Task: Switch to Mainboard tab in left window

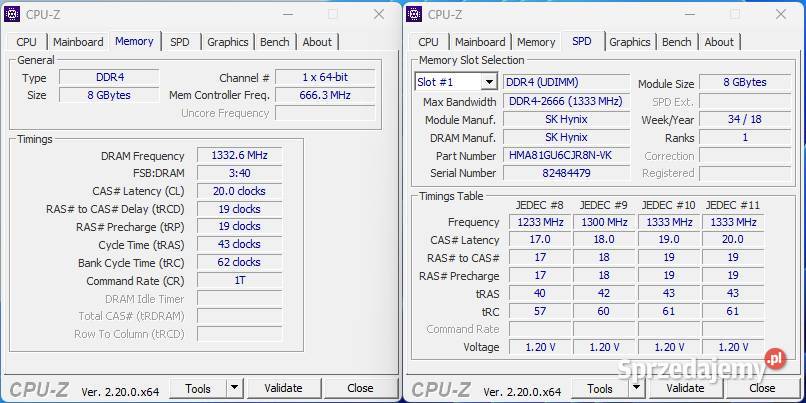Action: click(x=78, y=42)
